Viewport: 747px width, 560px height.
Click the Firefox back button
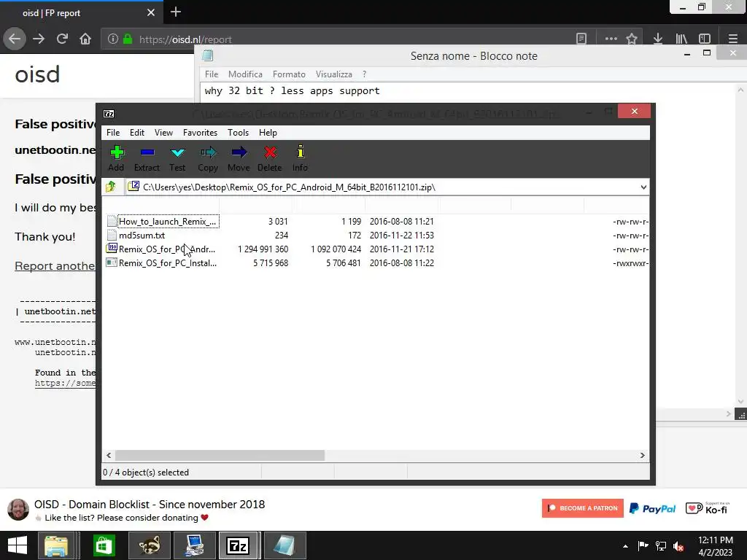(15, 39)
